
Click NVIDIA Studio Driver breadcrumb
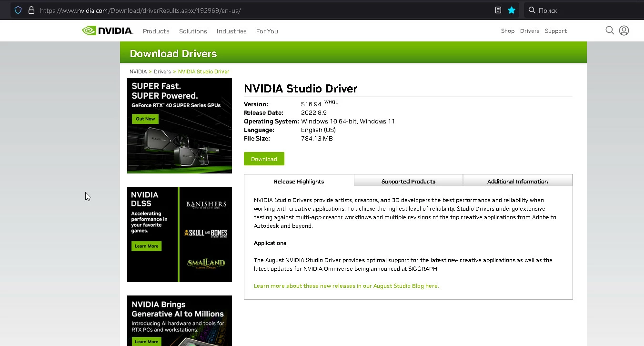[203, 71]
